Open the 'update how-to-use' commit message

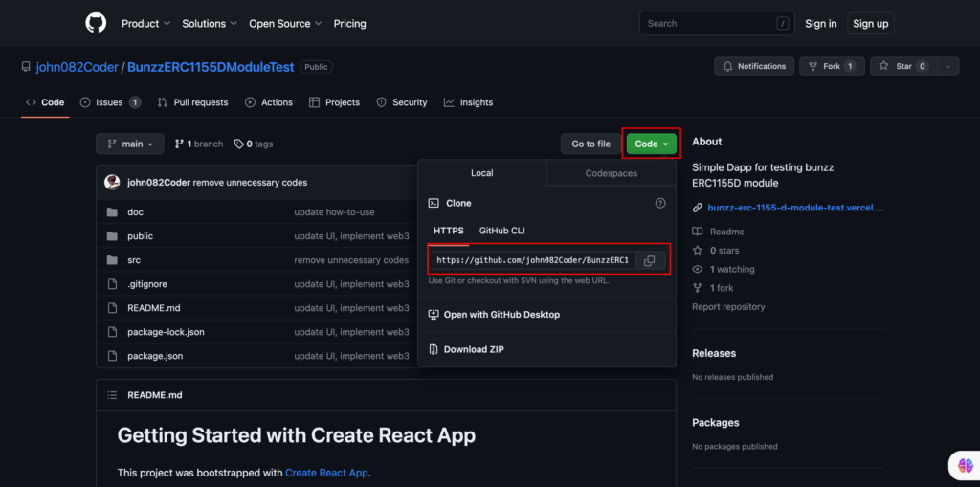tap(334, 212)
